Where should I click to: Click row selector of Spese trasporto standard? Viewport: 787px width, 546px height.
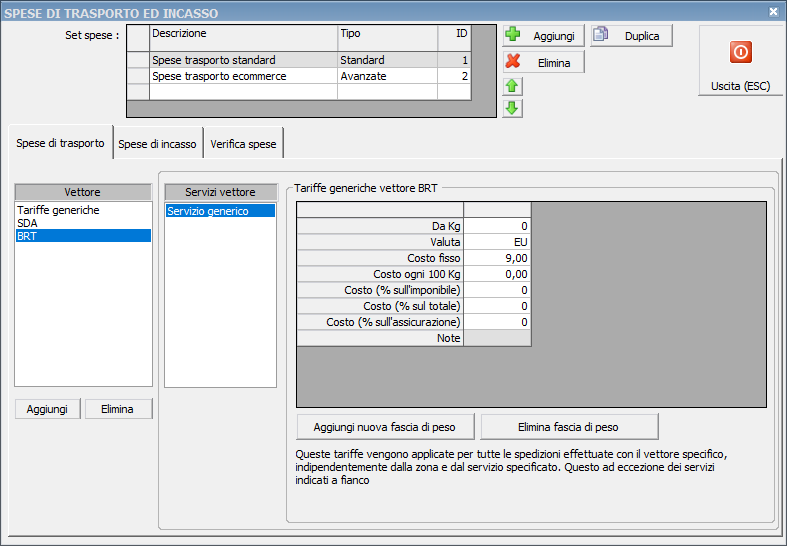coord(138,60)
